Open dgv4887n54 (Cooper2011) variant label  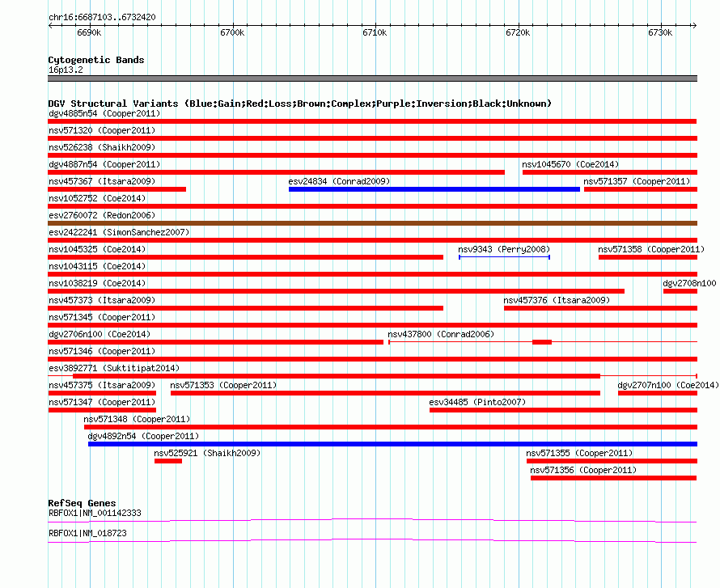[104, 164]
